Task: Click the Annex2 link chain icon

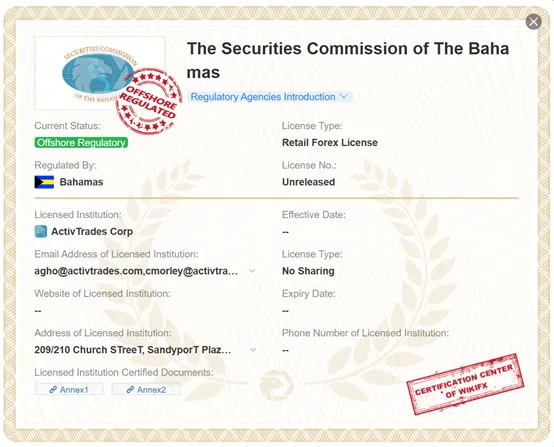Action: point(130,389)
